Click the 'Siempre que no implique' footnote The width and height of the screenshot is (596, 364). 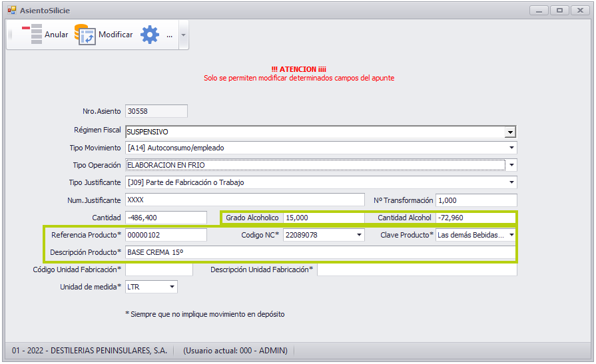click(205, 314)
